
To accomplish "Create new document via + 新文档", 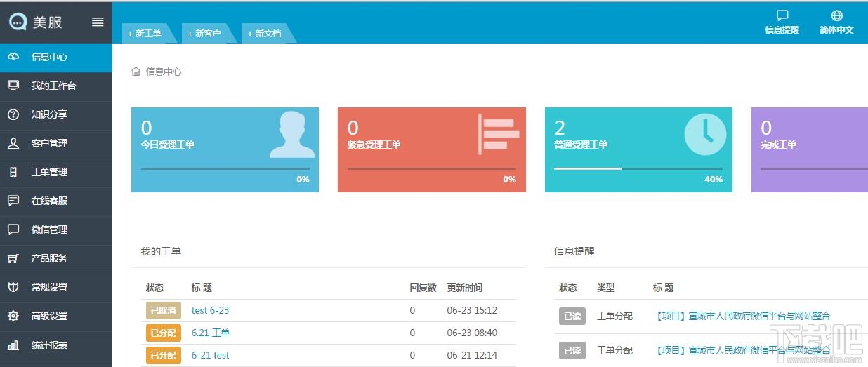I will [264, 33].
